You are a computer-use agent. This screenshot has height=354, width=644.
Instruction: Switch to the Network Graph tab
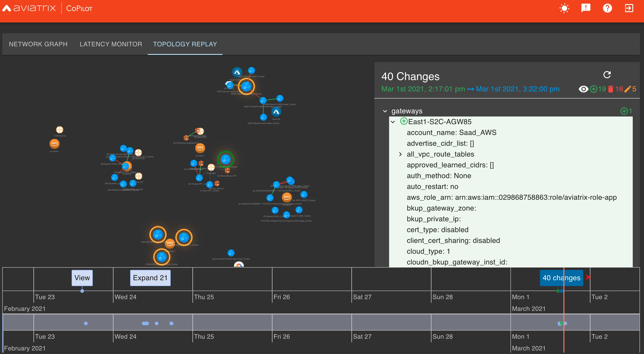(38, 44)
